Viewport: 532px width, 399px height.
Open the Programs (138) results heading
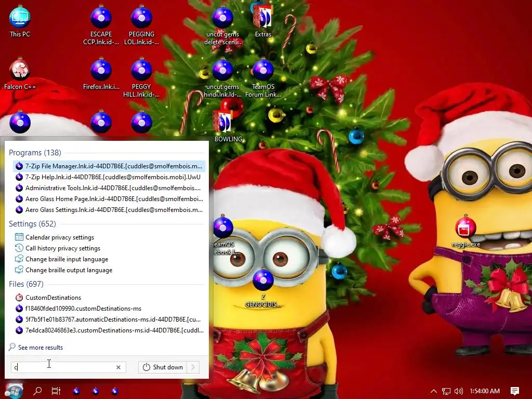click(35, 153)
